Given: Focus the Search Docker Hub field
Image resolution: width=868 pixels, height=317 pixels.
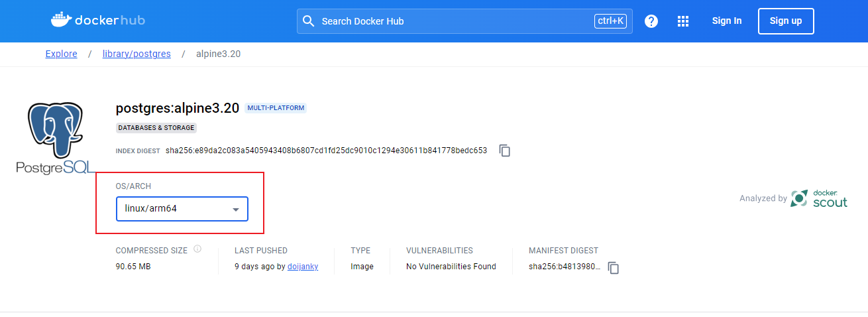Looking at the screenshot, I should coord(451,21).
